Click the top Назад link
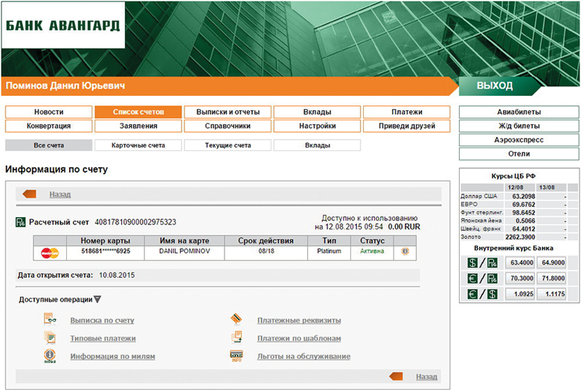Viewport: 581px width, 392px height. tap(60, 194)
